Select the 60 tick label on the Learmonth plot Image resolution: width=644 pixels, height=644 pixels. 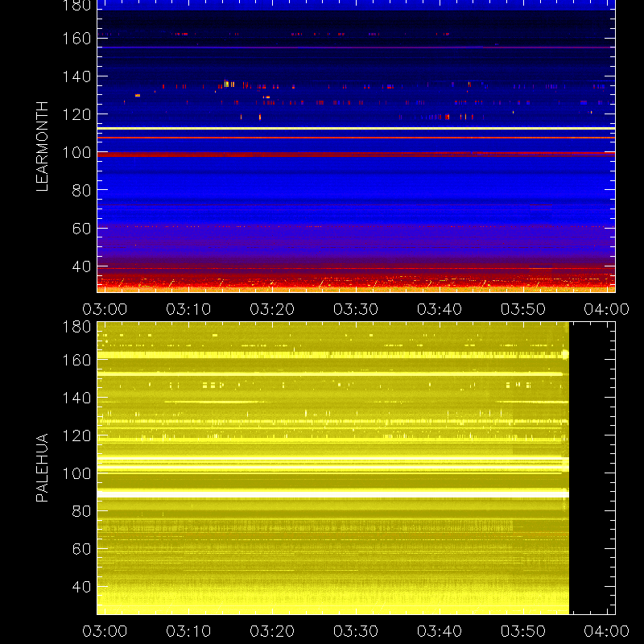click(x=81, y=229)
